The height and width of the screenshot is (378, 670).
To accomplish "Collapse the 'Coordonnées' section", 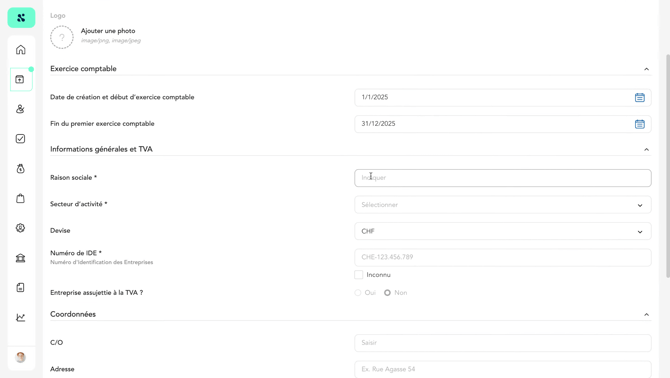I will click(646, 315).
